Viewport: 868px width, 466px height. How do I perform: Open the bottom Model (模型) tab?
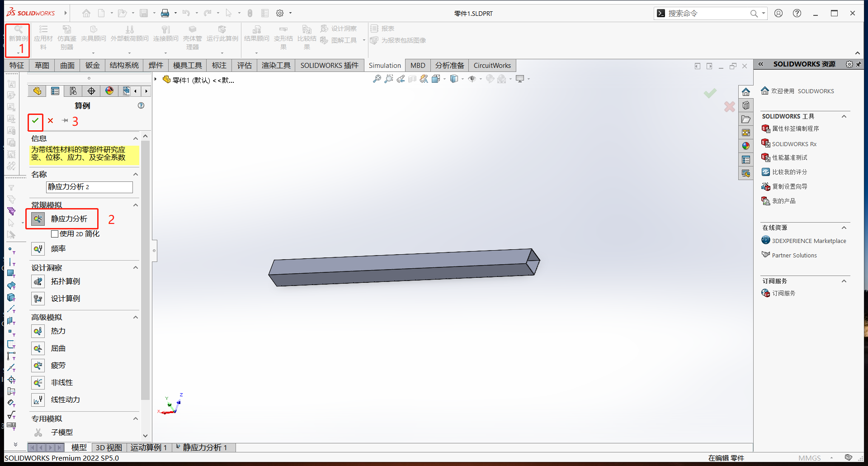point(79,447)
